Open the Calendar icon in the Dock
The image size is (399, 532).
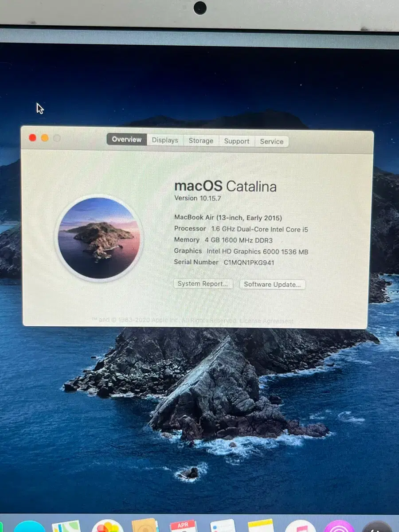tap(183, 526)
